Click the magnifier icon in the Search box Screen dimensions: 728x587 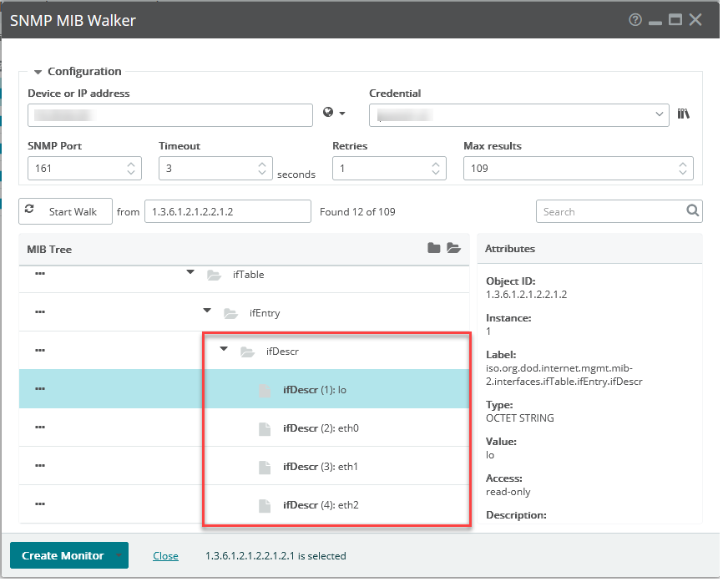point(692,210)
